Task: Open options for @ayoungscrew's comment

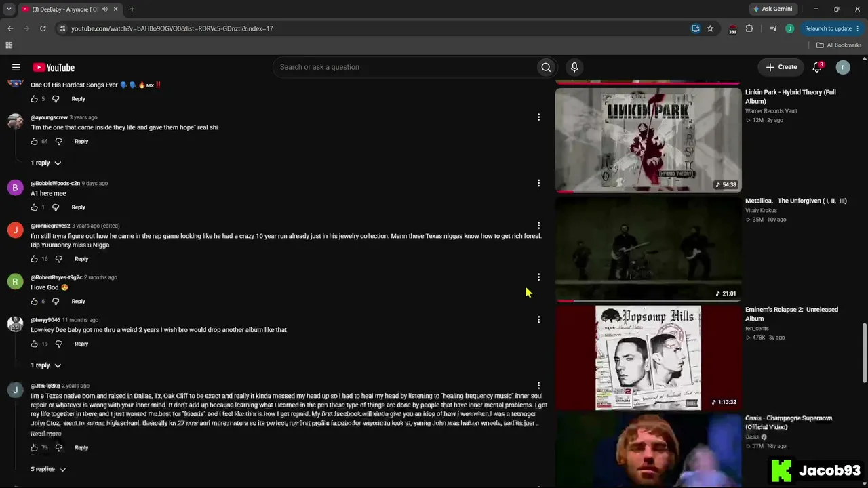Action: [x=538, y=117]
